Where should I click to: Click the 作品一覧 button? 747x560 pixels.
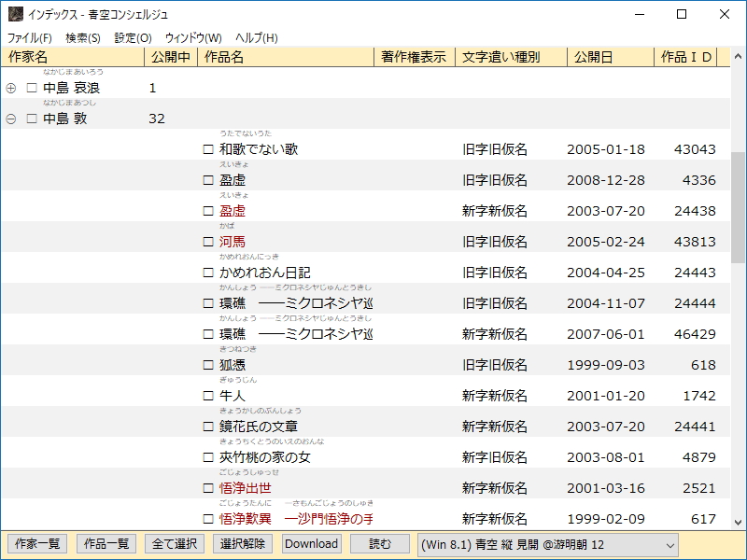[106, 544]
